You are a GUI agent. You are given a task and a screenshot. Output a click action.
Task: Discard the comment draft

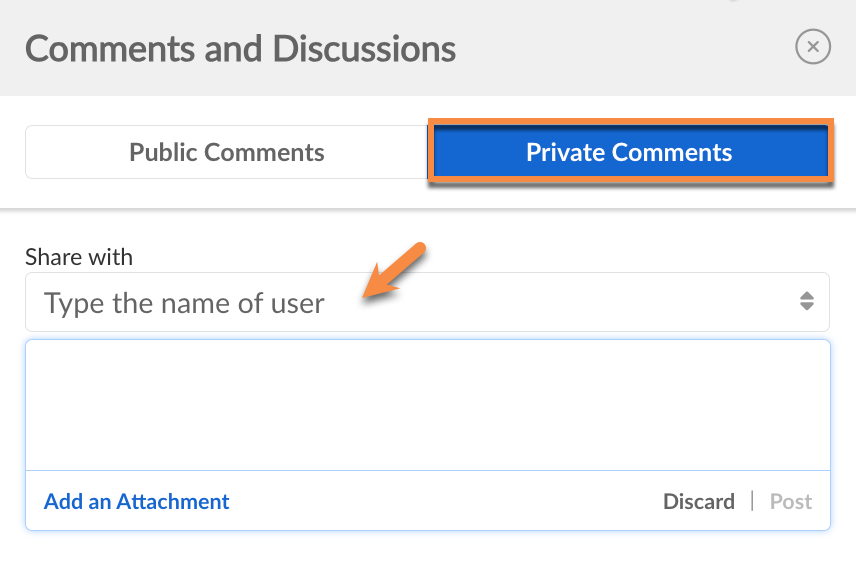click(x=698, y=501)
